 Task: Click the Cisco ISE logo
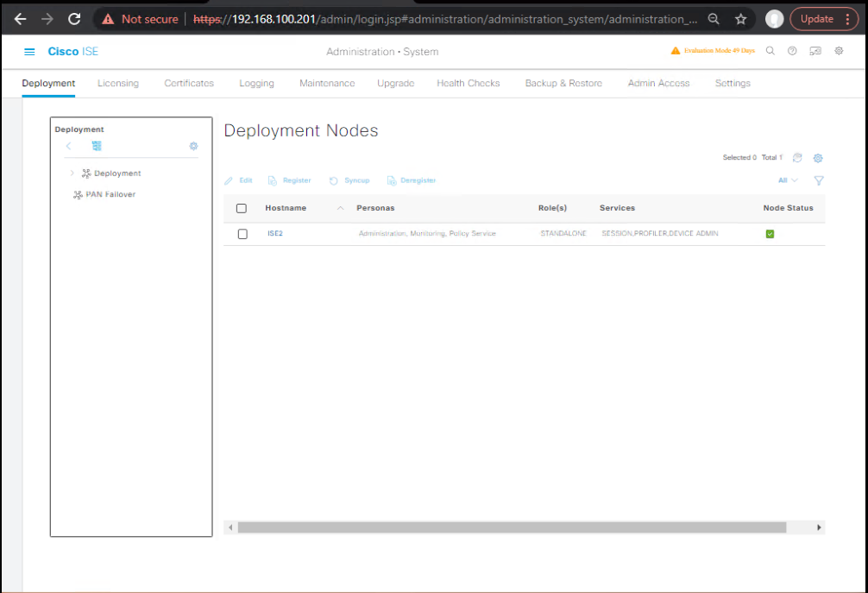[73, 52]
